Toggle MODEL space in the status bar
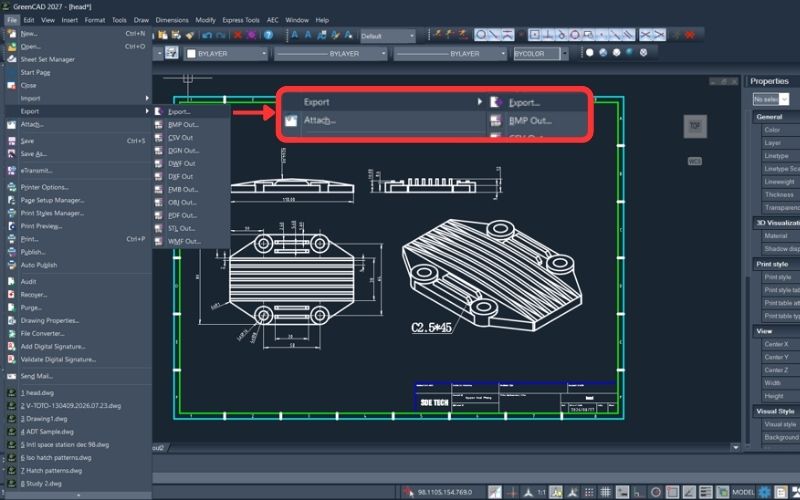The width and height of the screenshot is (800, 500). pyautogui.click(x=743, y=492)
